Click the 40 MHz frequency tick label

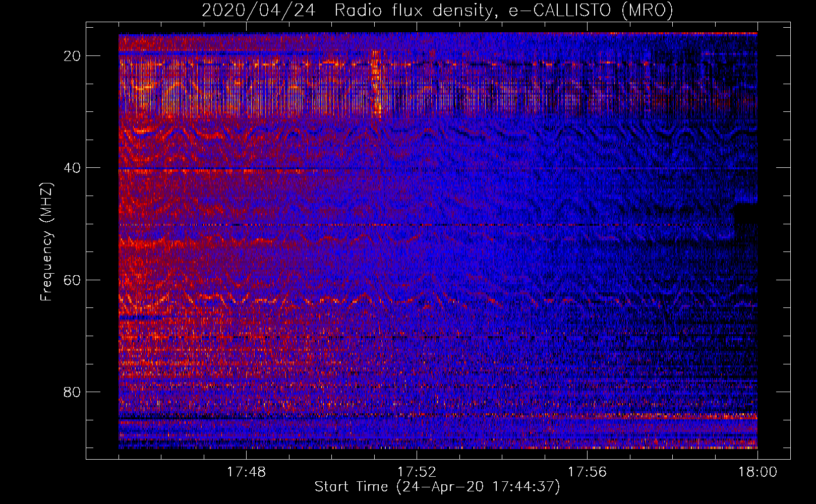pos(73,168)
